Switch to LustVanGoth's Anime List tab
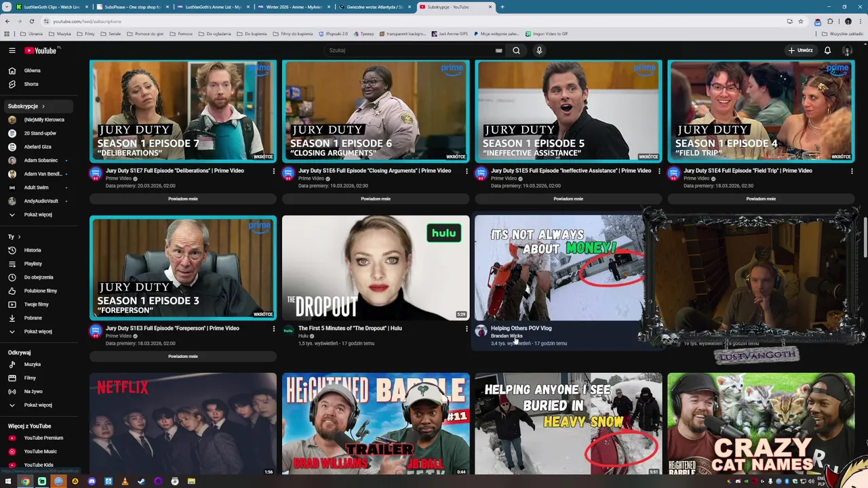 coord(213,7)
